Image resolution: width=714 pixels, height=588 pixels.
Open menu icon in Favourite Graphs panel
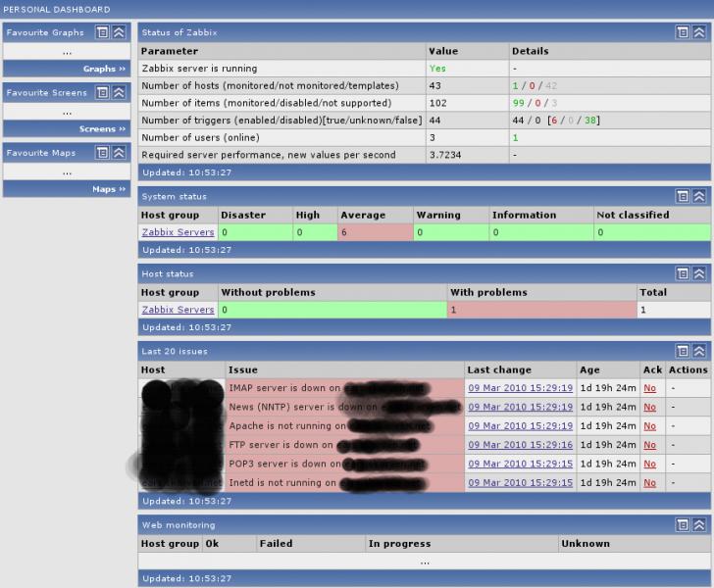pos(102,32)
